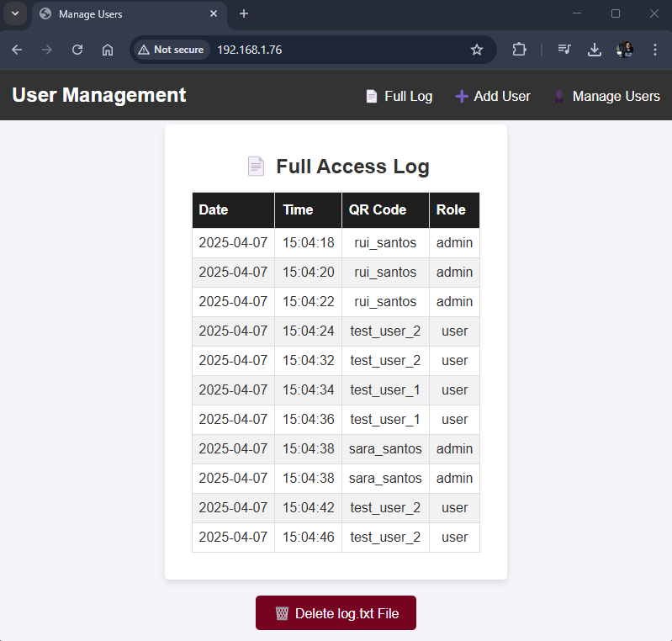Click test_user_2 in the 15:04:46 row
Viewport: 672px width, 641px height.
point(385,538)
